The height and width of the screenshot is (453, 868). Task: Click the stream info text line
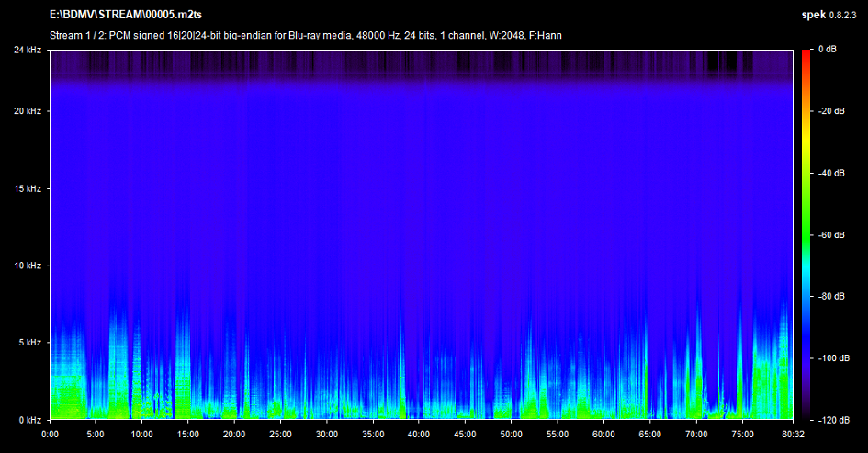(x=306, y=37)
